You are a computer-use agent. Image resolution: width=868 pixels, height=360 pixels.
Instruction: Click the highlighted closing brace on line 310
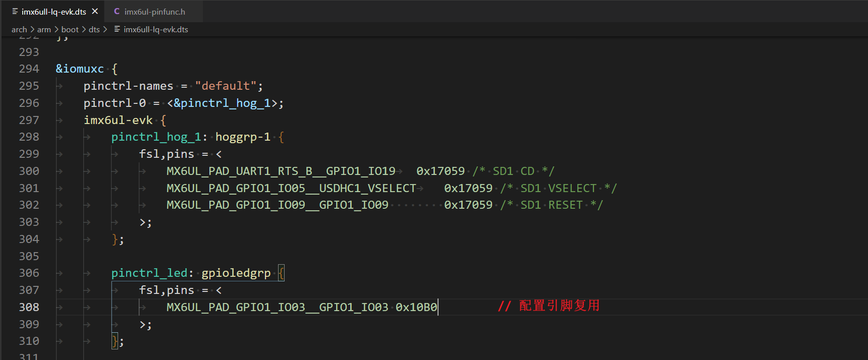[x=115, y=341]
